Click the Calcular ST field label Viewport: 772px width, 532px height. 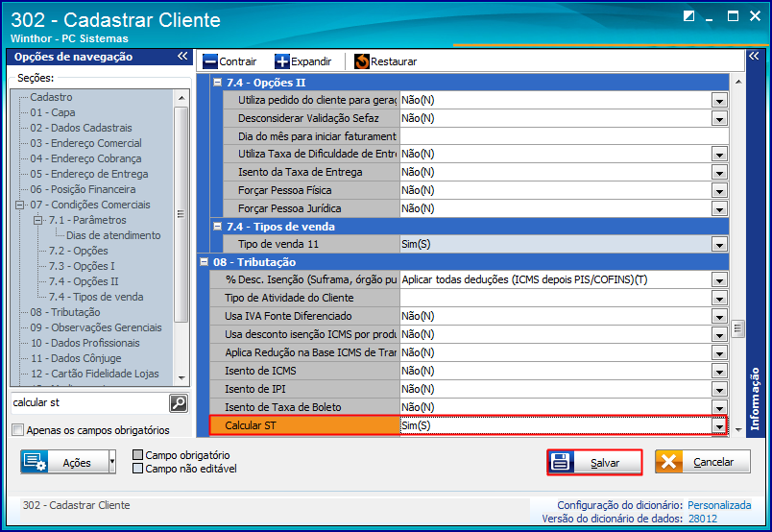coord(250,425)
